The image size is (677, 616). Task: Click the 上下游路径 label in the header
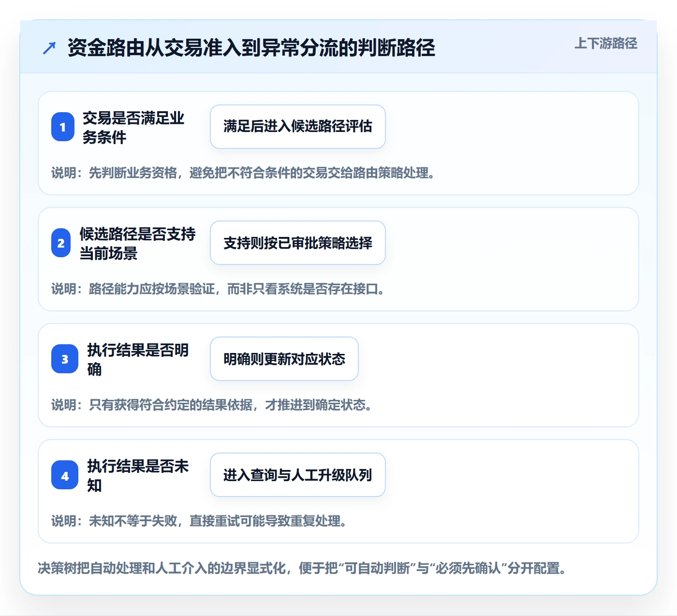(605, 44)
